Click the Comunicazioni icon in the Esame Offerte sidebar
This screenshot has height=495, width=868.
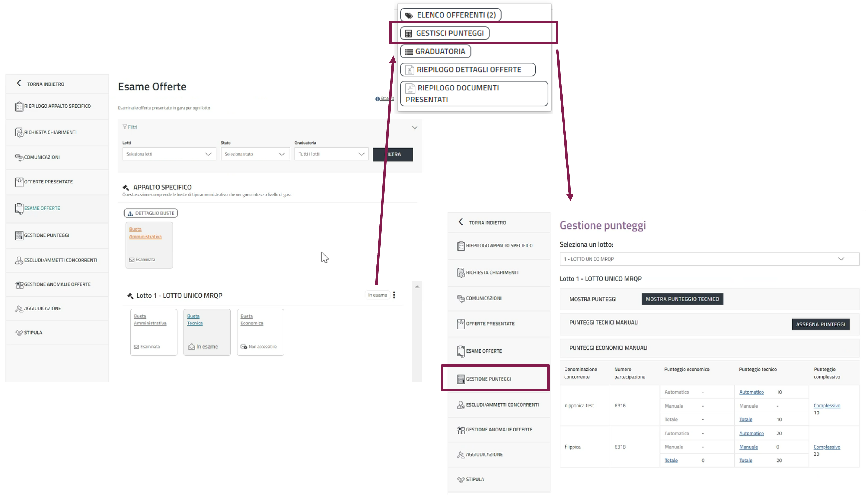click(19, 157)
